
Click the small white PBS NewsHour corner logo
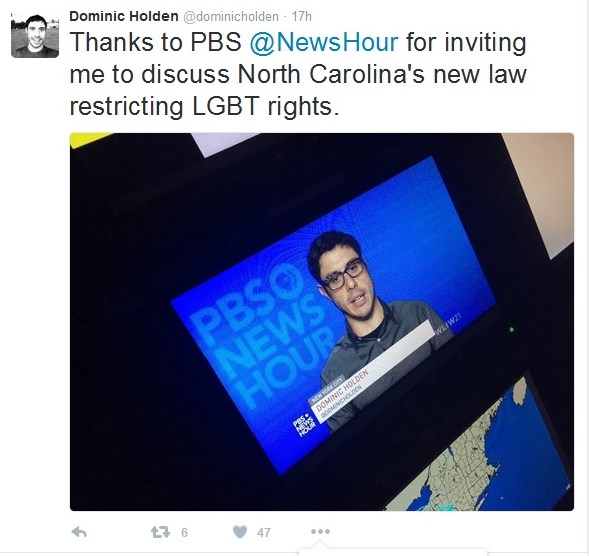click(304, 425)
